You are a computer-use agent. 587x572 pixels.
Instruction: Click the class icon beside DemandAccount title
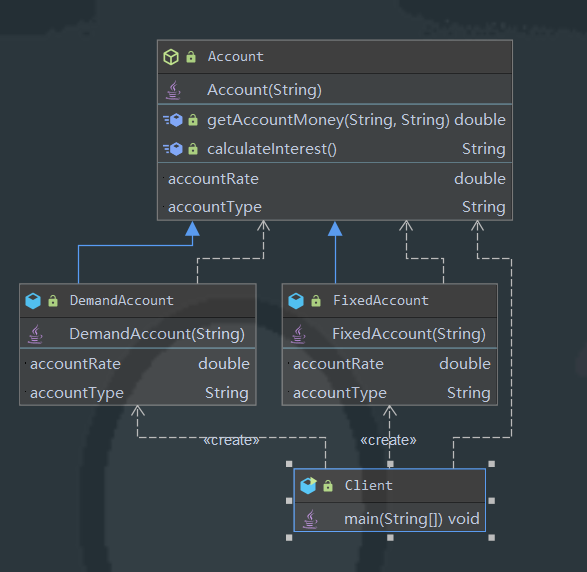coord(33,301)
